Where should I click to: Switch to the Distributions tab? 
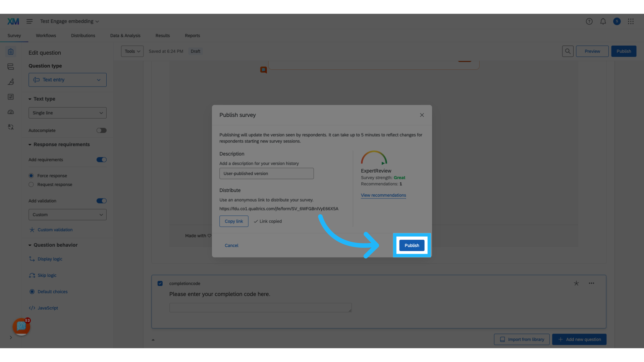83,36
